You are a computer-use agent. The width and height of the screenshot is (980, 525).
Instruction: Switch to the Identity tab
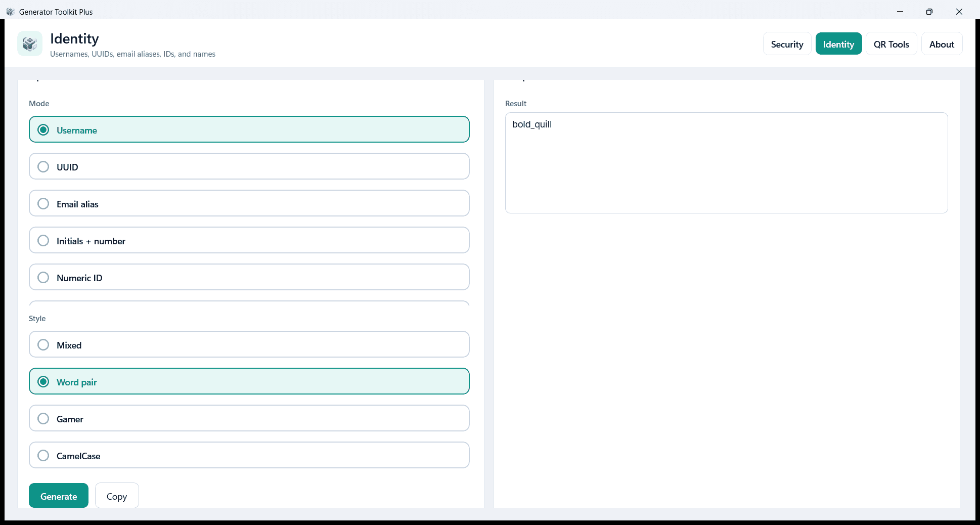pyautogui.click(x=838, y=44)
